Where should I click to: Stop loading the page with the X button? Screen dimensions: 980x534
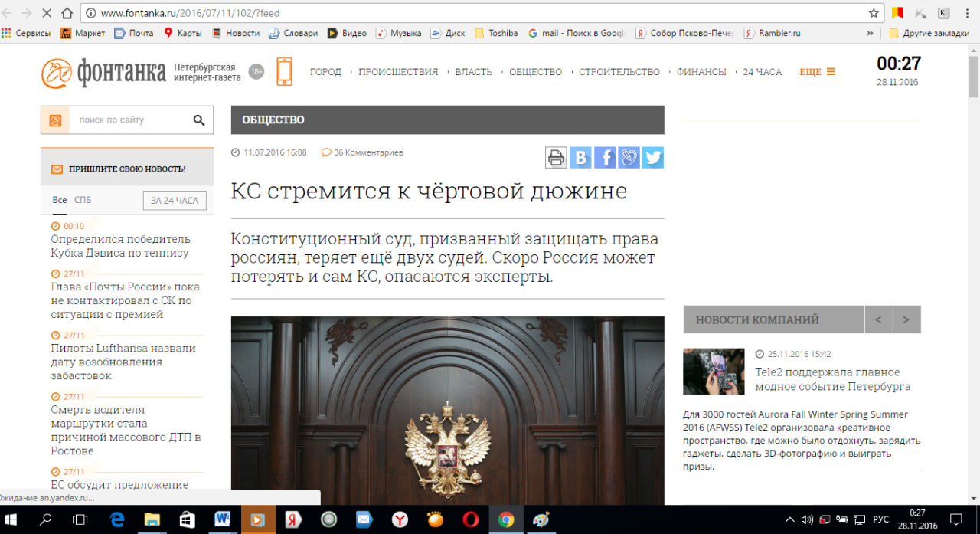pyautogui.click(x=48, y=13)
